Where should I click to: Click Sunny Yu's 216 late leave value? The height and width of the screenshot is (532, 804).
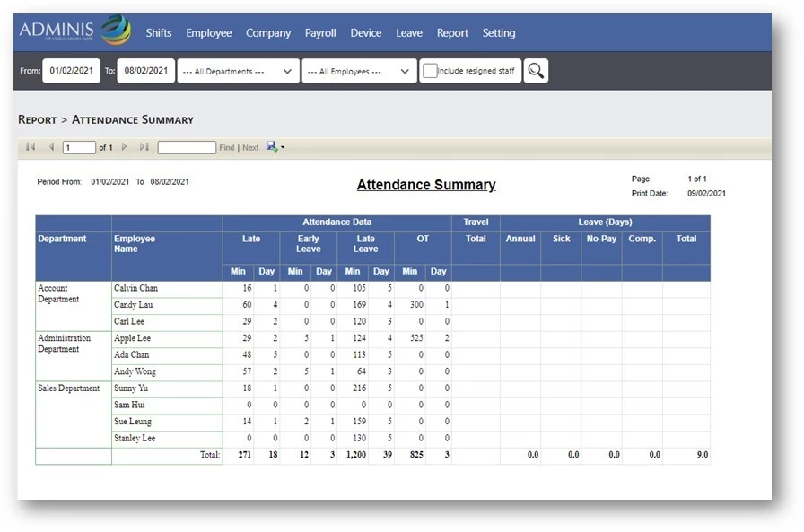pyautogui.click(x=360, y=388)
